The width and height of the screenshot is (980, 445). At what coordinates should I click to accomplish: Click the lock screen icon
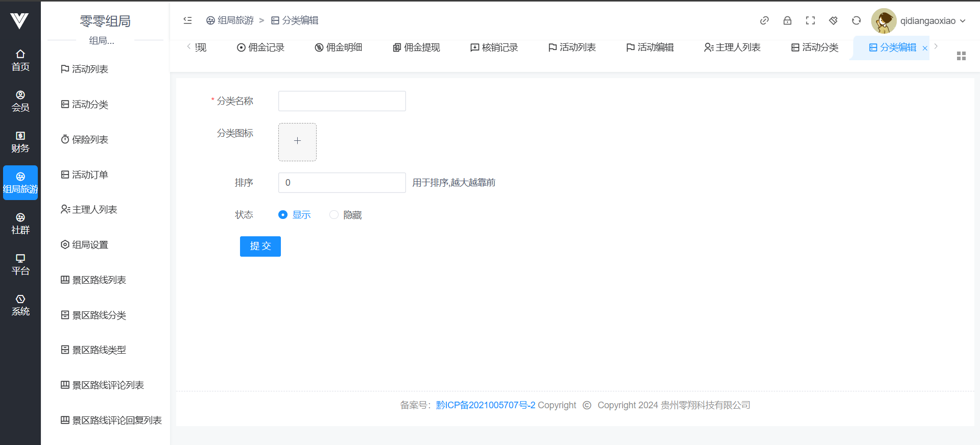click(x=787, y=20)
